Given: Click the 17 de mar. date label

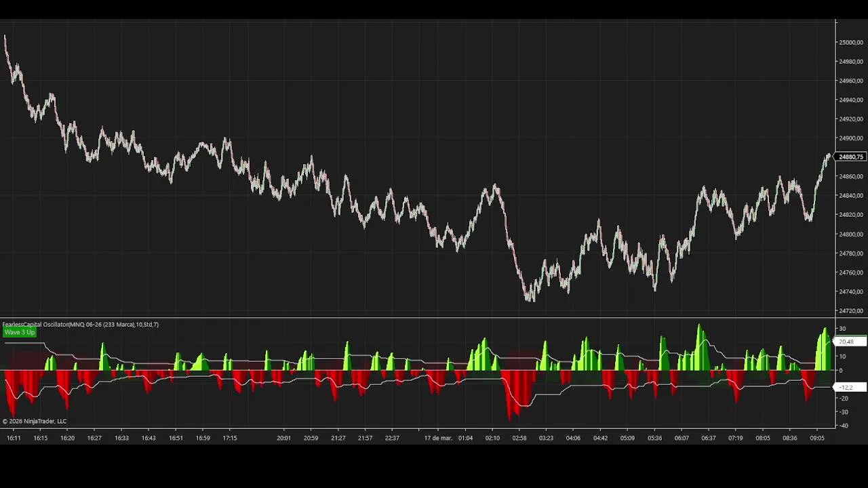Looking at the screenshot, I should [x=438, y=439].
